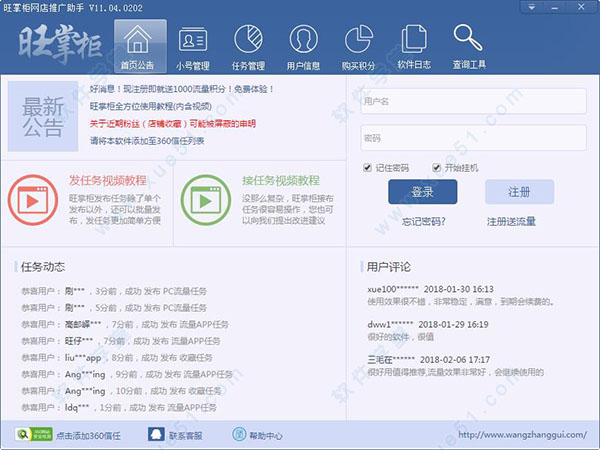Click the 联系客服 customer service icon
The height and width of the screenshot is (450, 600).
point(156,434)
